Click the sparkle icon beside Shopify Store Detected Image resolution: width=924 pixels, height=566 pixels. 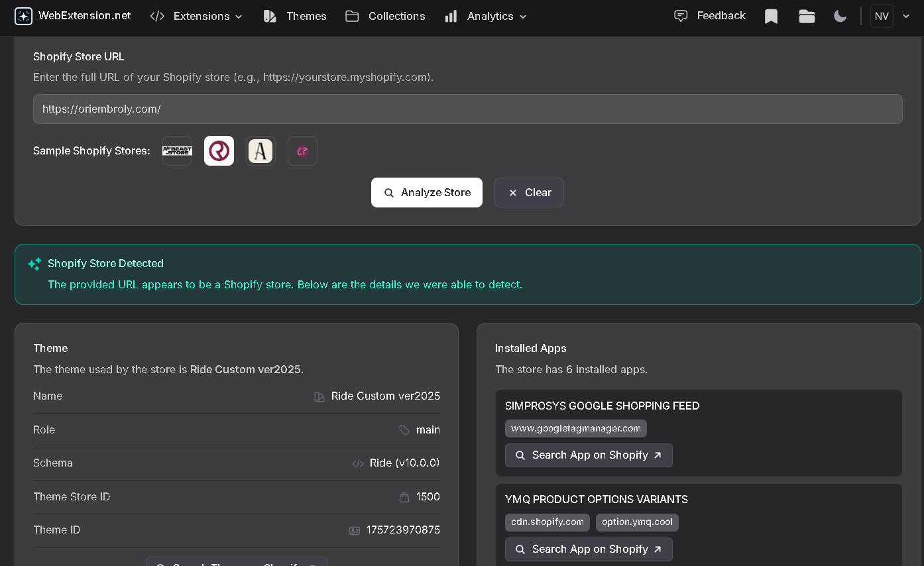(34, 264)
